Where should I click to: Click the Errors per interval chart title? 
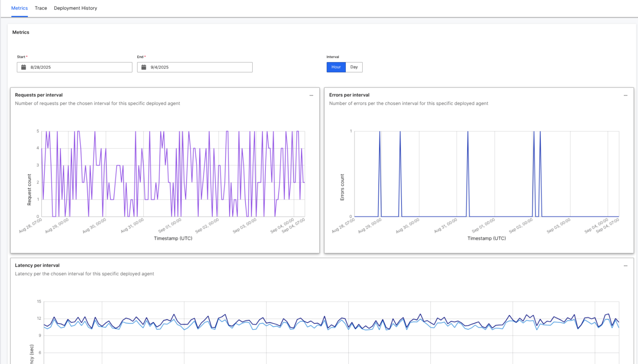pyautogui.click(x=349, y=95)
